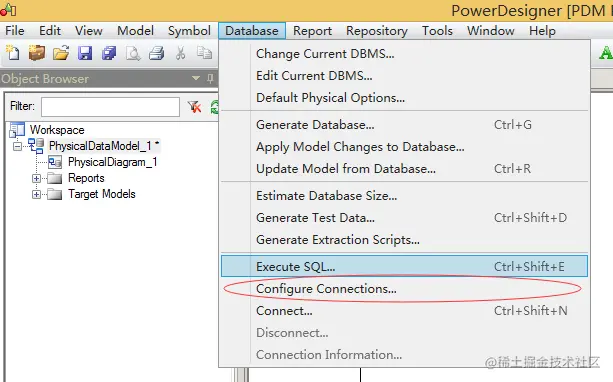The image size is (613, 382).
Task: Select Execute SQL menu entry
Action: pos(404,266)
